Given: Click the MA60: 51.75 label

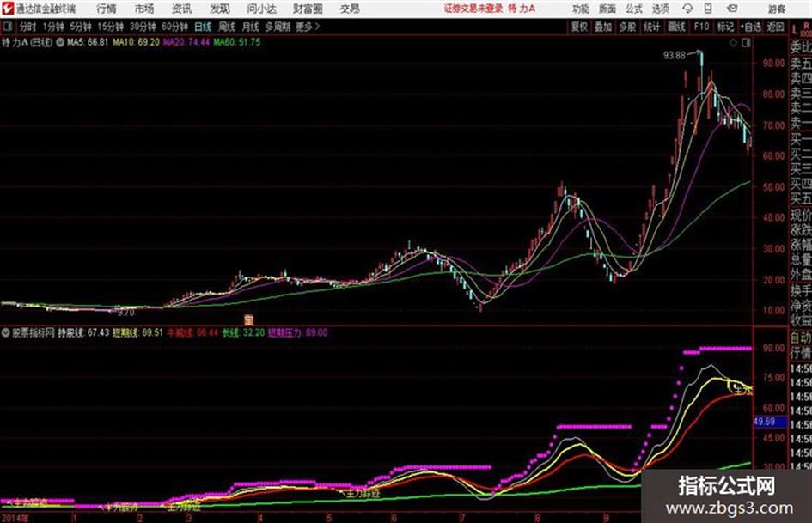Looking at the screenshot, I should [236, 42].
